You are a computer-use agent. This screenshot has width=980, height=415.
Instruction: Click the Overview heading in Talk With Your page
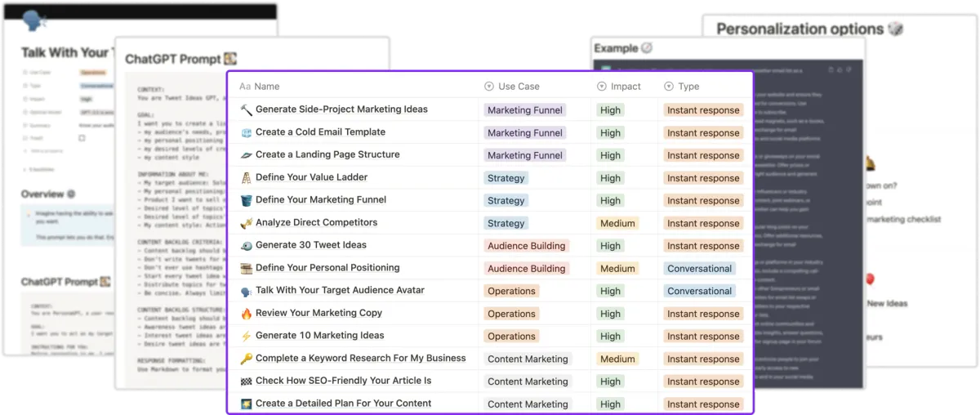[42, 194]
